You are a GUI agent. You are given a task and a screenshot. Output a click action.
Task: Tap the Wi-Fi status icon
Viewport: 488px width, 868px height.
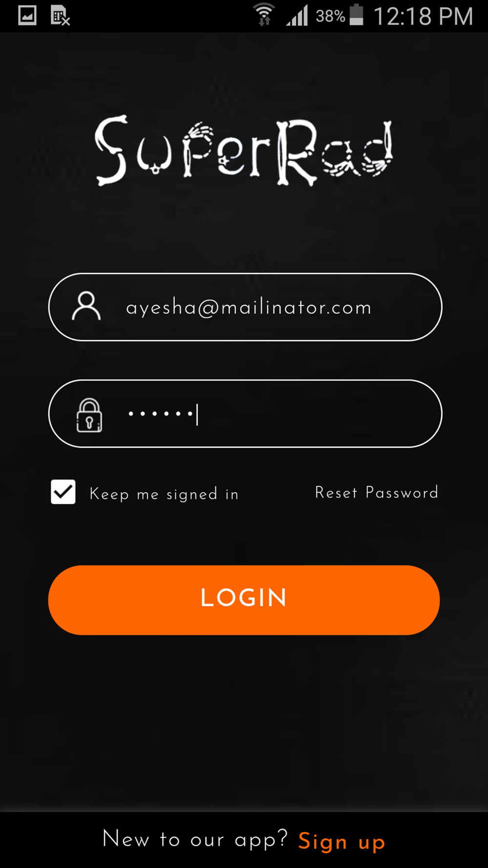264,15
